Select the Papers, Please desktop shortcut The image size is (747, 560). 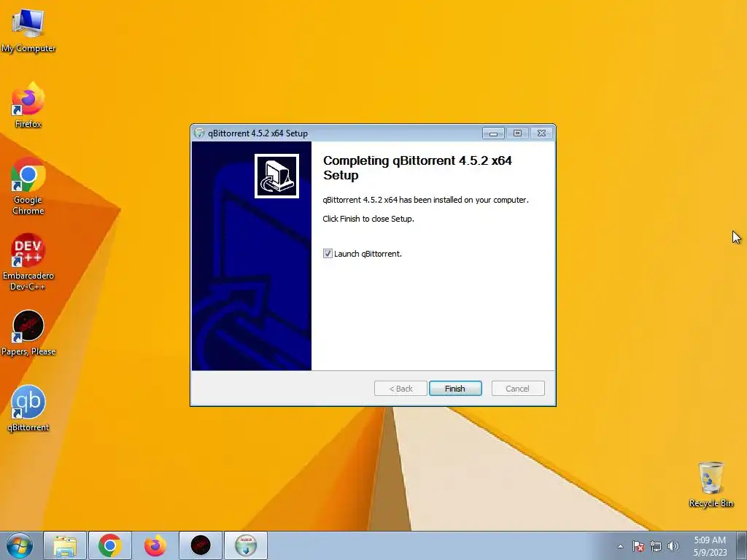coord(28,332)
